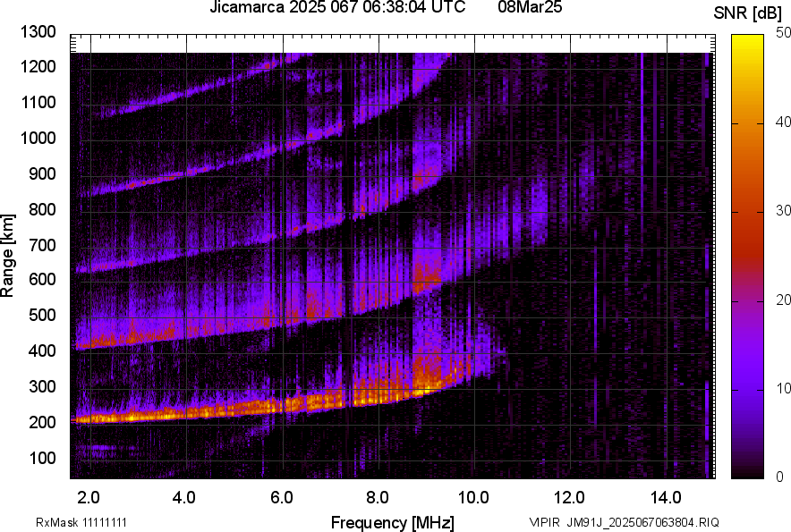Click the range tick label '700'
This screenshot has width=791, height=532.
tap(42, 245)
